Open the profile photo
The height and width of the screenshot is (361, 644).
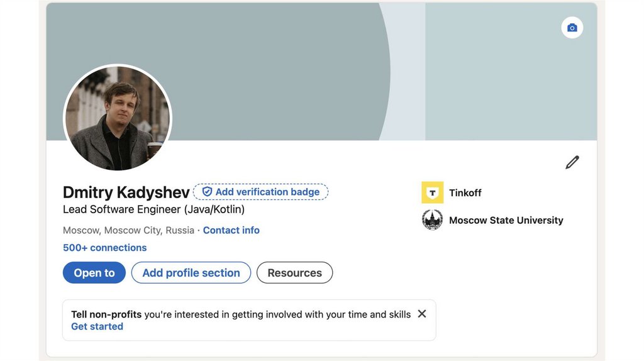coord(118,118)
